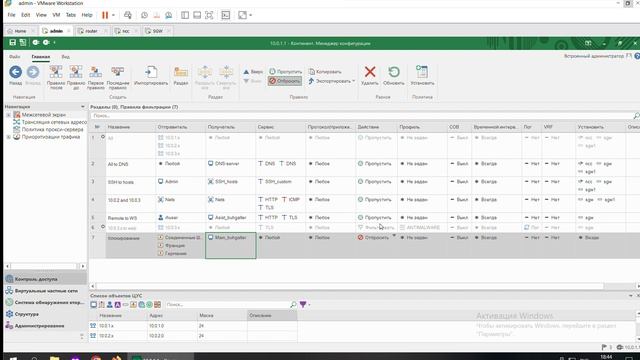Viewport: 640px width, 360px height.
Task: Click the save icon in green title bar
Action: click(13, 42)
